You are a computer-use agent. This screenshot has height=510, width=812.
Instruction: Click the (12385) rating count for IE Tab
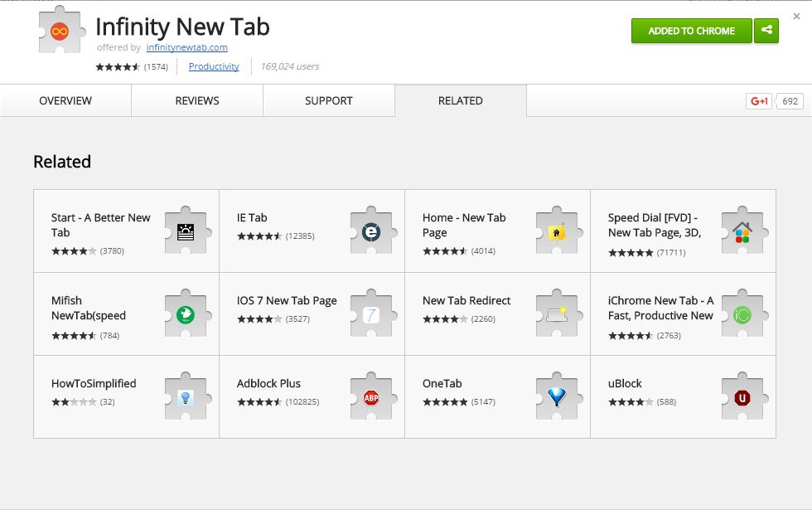(300, 236)
